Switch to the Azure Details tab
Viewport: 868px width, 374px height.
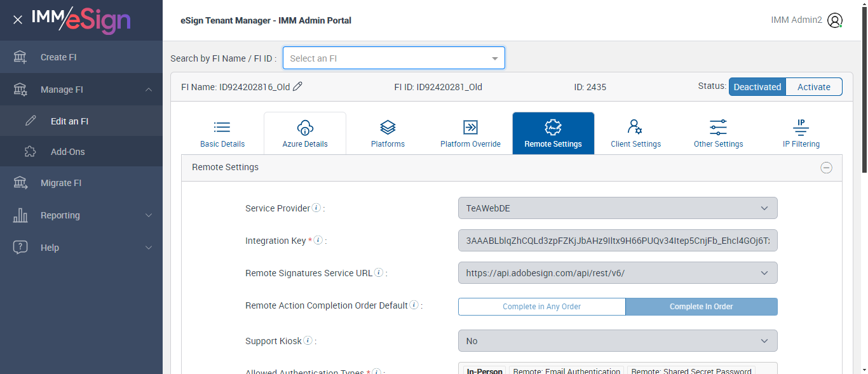[x=305, y=133]
